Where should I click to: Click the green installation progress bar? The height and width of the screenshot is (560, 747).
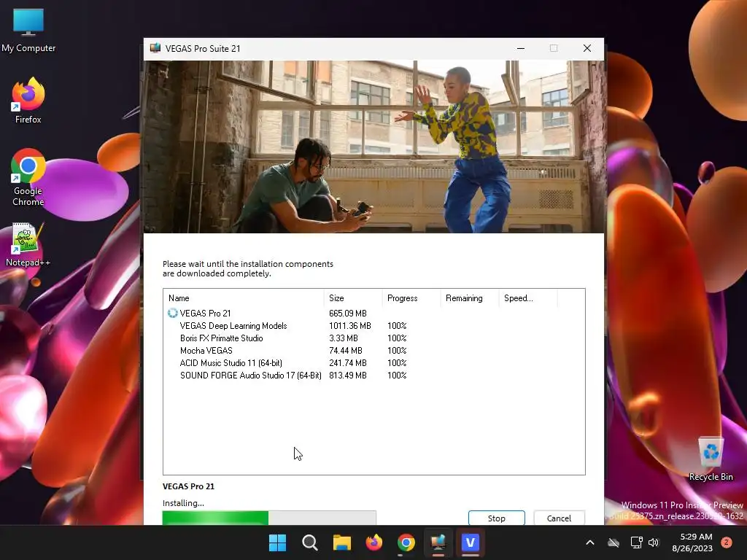click(269, 518)
